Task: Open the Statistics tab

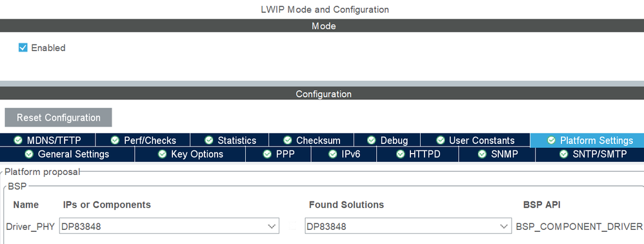Action: [x=230, y=140]
